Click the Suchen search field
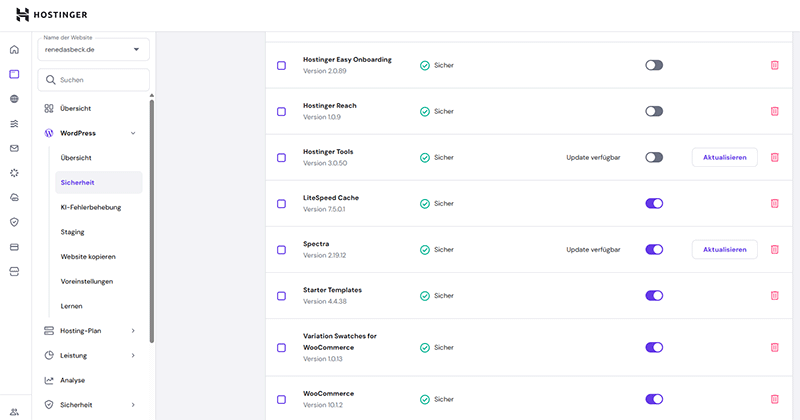The height and width of the screenshot is (420, 800). [x=93, y=80]
